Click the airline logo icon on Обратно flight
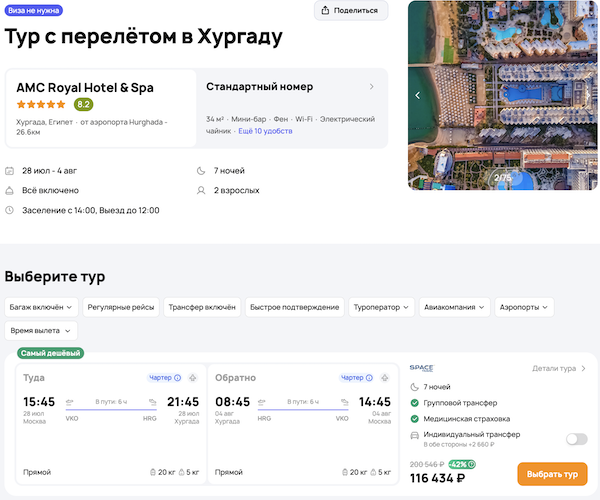 click(384, 378)
